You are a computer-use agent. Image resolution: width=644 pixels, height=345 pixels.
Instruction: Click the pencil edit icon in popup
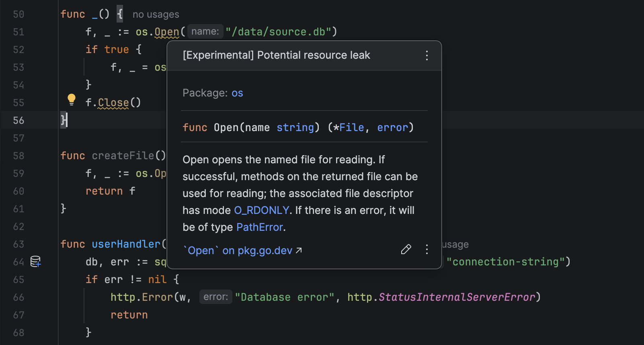click(x=406, y=250)
